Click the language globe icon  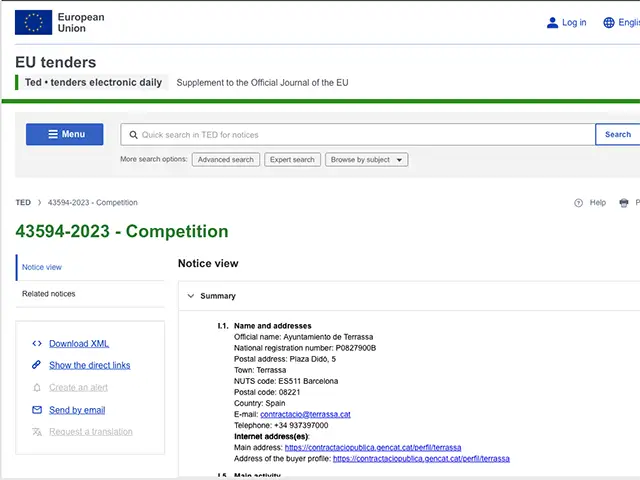tap(609, 22)
